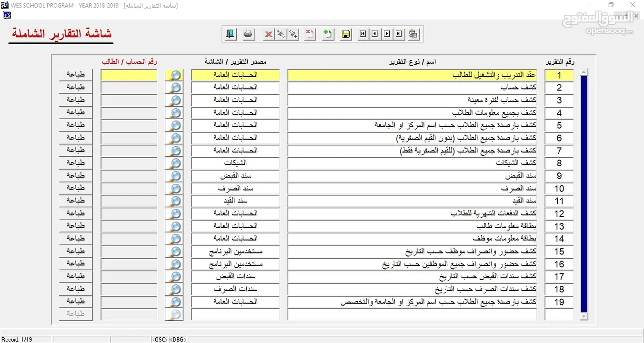The height and width of the screenshot is (343, 644).
Task: Click source cell سندات الصرف in row 18
Action: [x=235, y=289]
